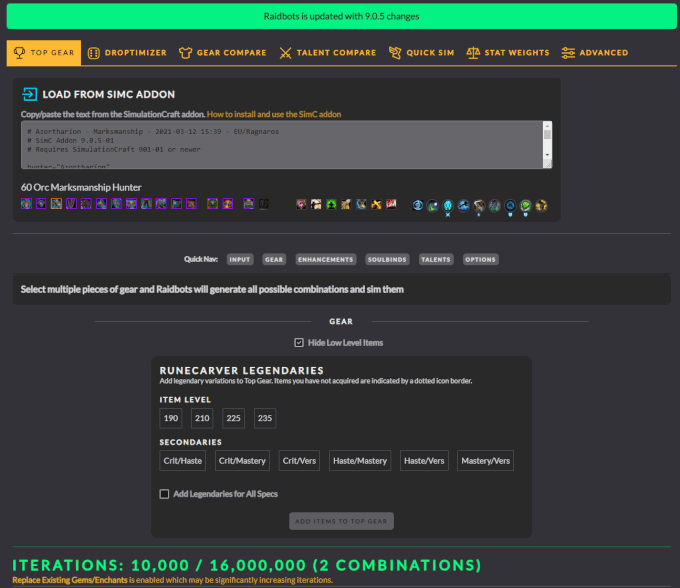This screenshot has height=588, width=680.
Task: Click Add Items to Top Gear button
Action: [341, 521]
